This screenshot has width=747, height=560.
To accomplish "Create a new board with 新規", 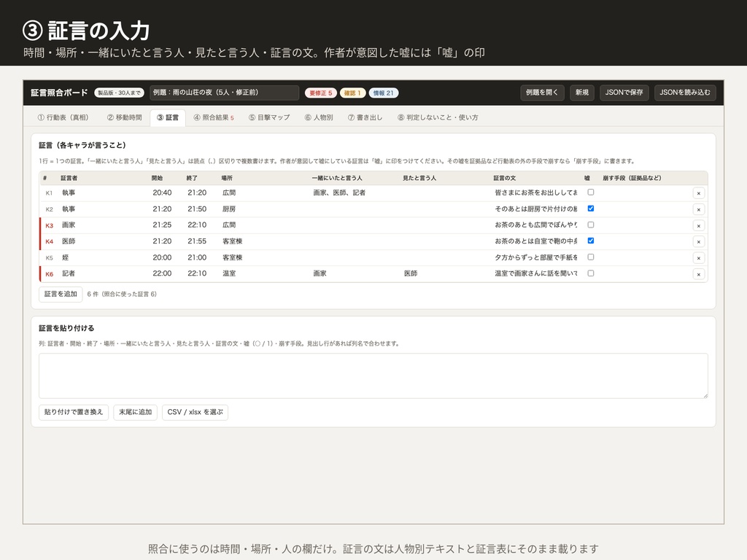I will 581,93.
